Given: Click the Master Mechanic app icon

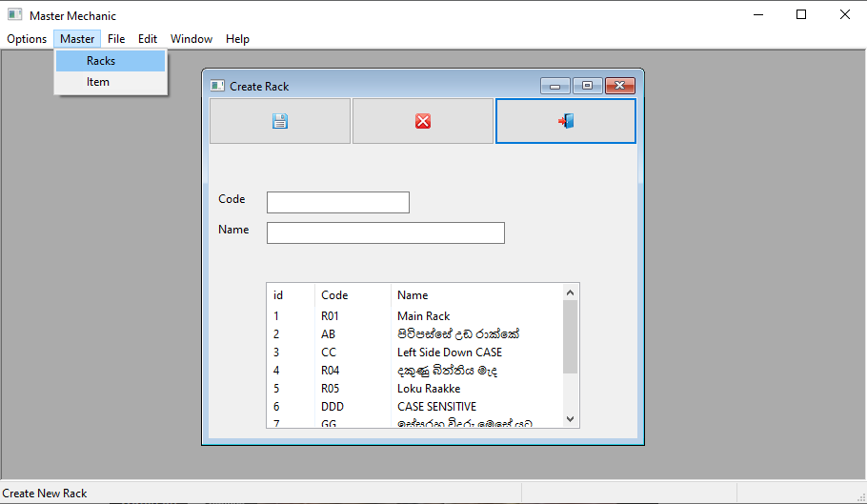Looking at the screenshot, I should (x=15, y=15).
